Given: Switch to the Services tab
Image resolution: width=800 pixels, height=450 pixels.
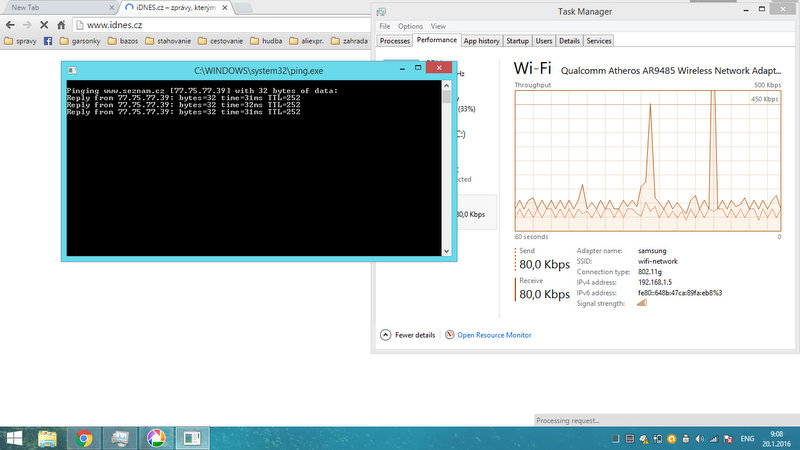Looking at the screenshot, I should pyautogui.click(x=598, y=41).
